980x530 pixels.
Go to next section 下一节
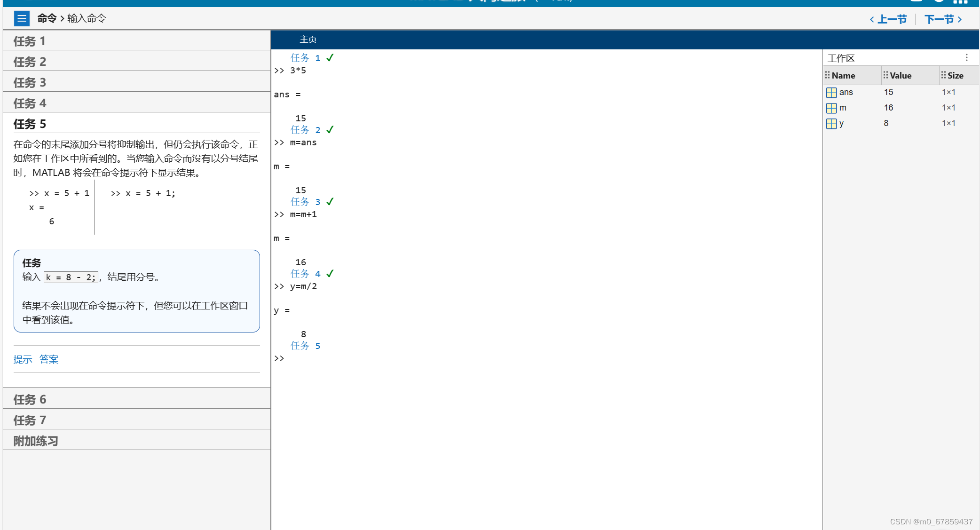coord(943,19)
